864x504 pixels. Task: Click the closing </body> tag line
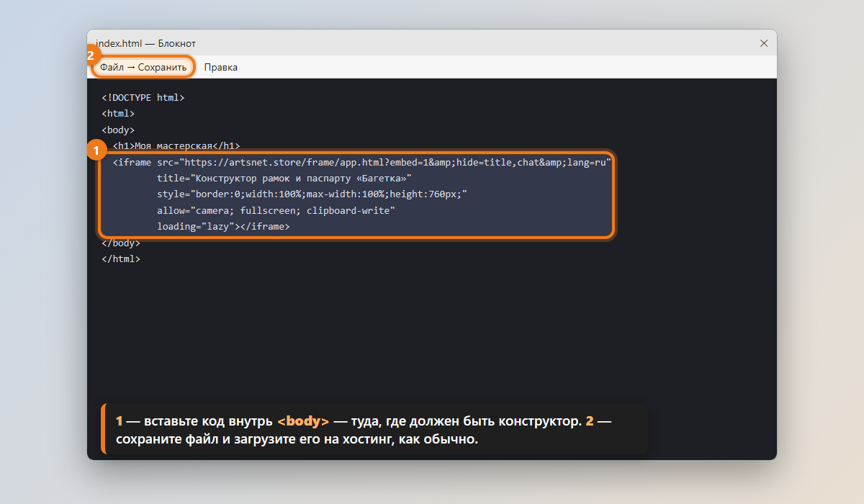coord(121,243)
